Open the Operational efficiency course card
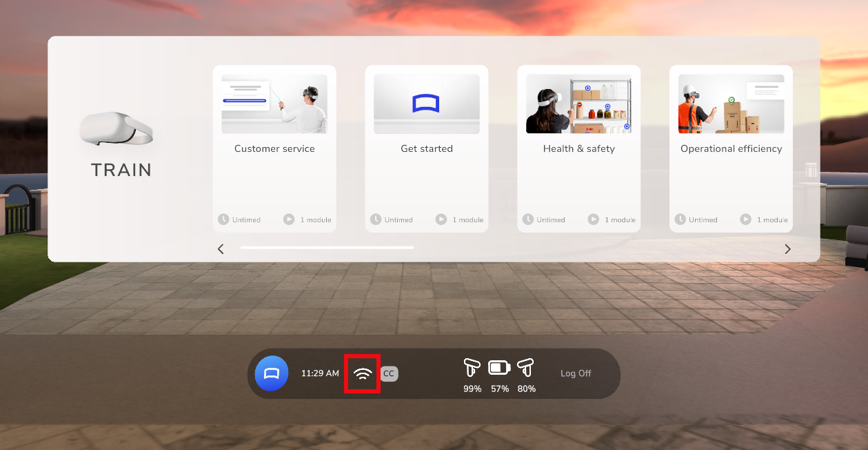 (x=731, y=148)
